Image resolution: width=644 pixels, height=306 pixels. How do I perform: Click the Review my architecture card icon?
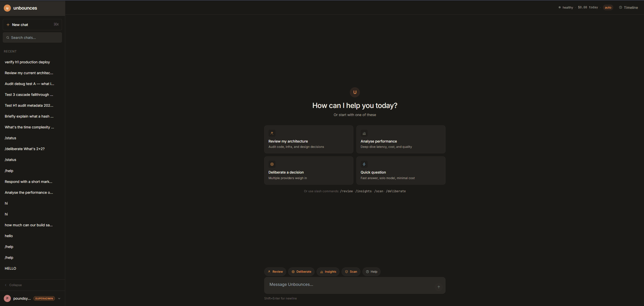(272, 133)
